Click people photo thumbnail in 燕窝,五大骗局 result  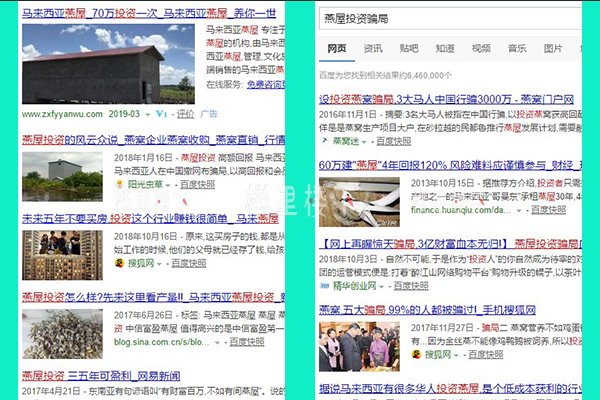pyautogui.click(x=359, y=346)
